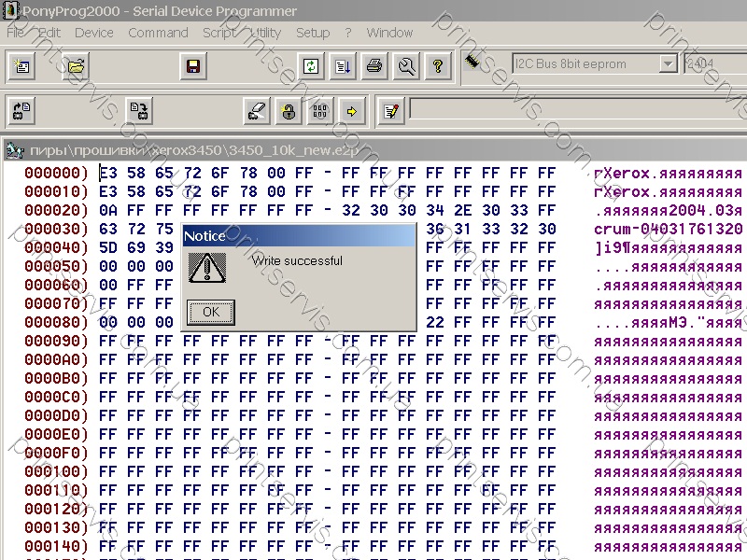Confirm the notice with OK button

pos(211,313)
